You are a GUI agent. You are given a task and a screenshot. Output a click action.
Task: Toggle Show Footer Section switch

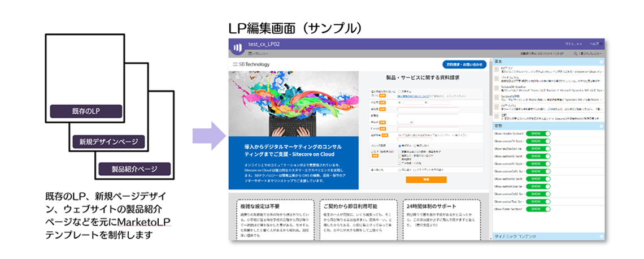point(538,209)
